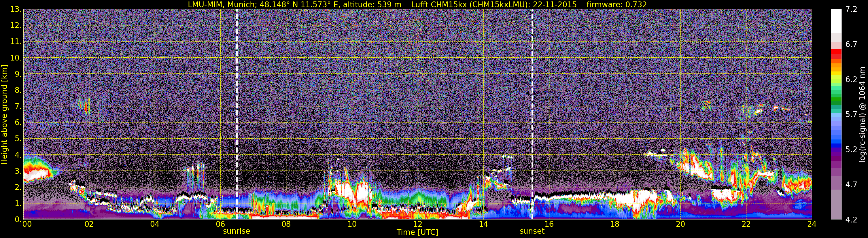Click the '4.' tick on the height axis
The image size is (868, 238).
click(x=18, y=155)
